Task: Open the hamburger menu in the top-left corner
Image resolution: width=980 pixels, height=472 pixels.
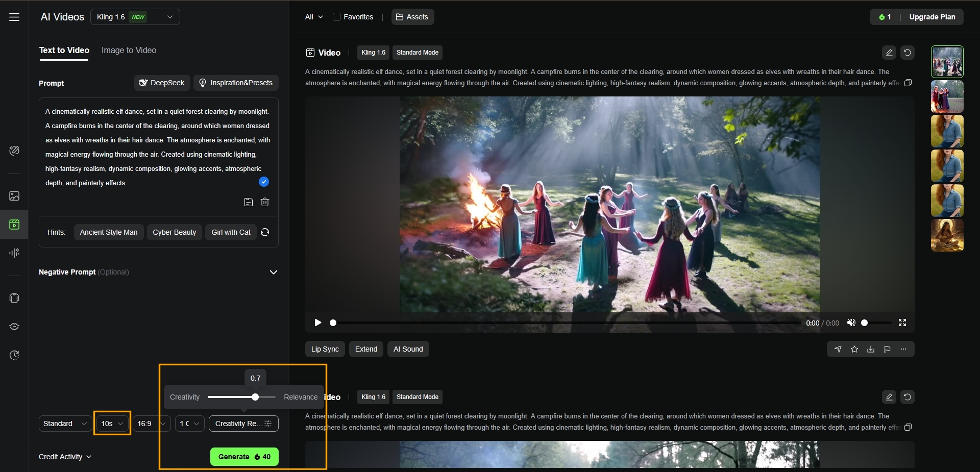Action: tap(14, 17)
